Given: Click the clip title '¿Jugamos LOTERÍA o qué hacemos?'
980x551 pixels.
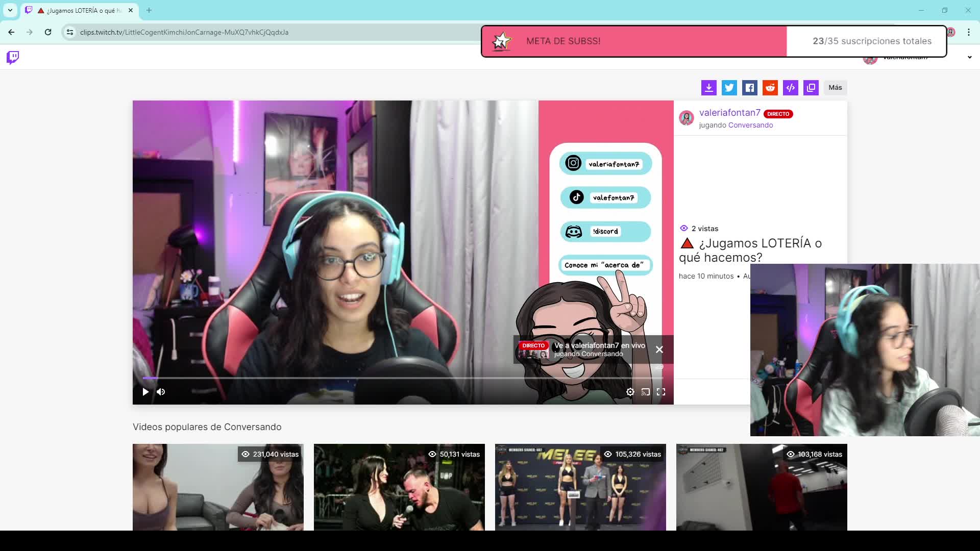Looking at the screenshot, I should (x=750, y=250).
